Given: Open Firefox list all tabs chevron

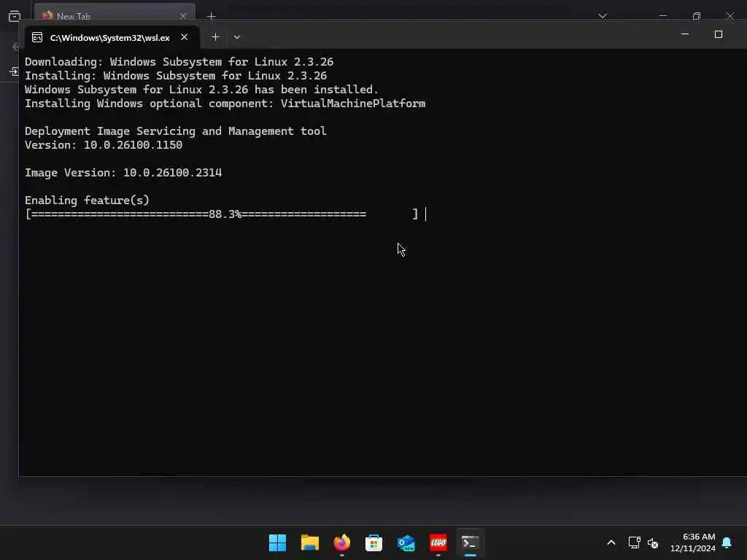Looking at the screenshot, I should pos(603,16).
